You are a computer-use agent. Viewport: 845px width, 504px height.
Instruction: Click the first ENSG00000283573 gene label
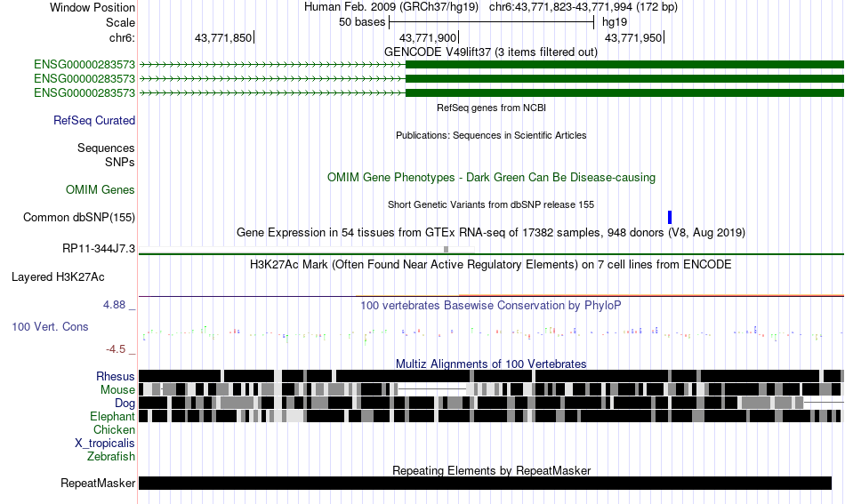(84, 65)
